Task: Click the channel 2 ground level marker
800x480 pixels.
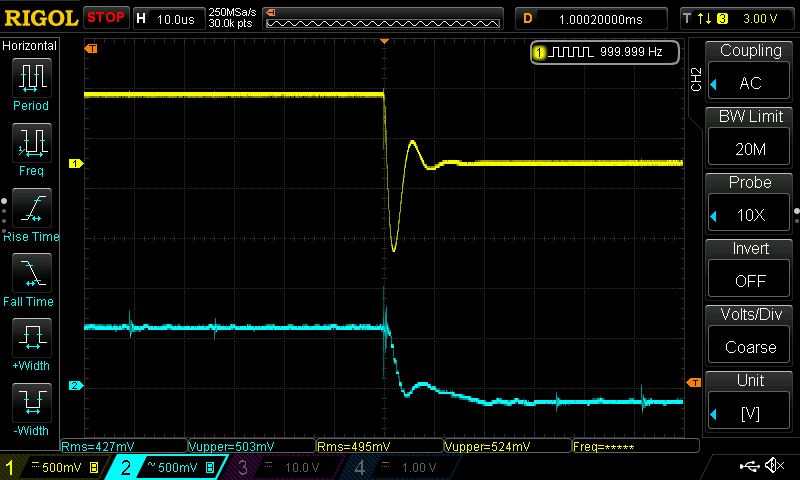Action: (x=76, y=386)
